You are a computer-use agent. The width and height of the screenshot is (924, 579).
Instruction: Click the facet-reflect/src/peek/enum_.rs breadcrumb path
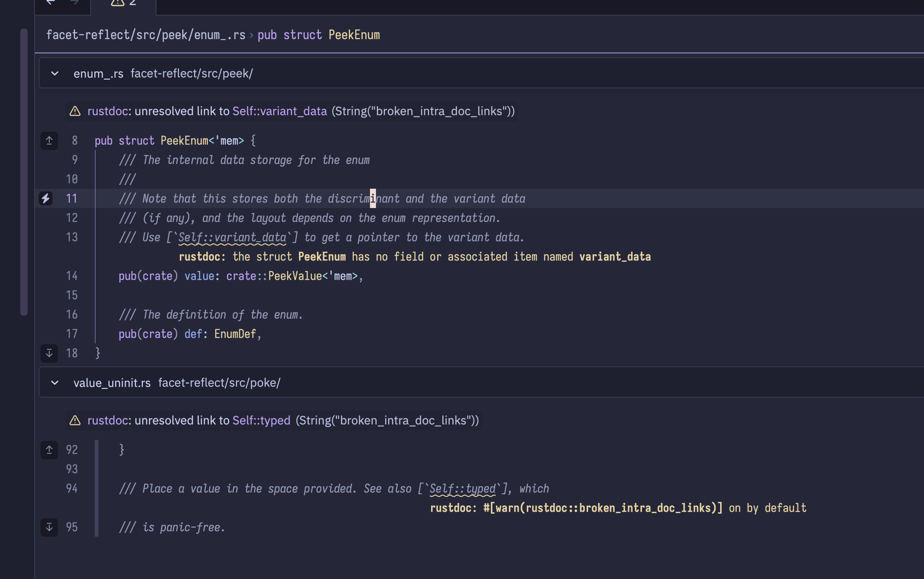tap(145, 35)
